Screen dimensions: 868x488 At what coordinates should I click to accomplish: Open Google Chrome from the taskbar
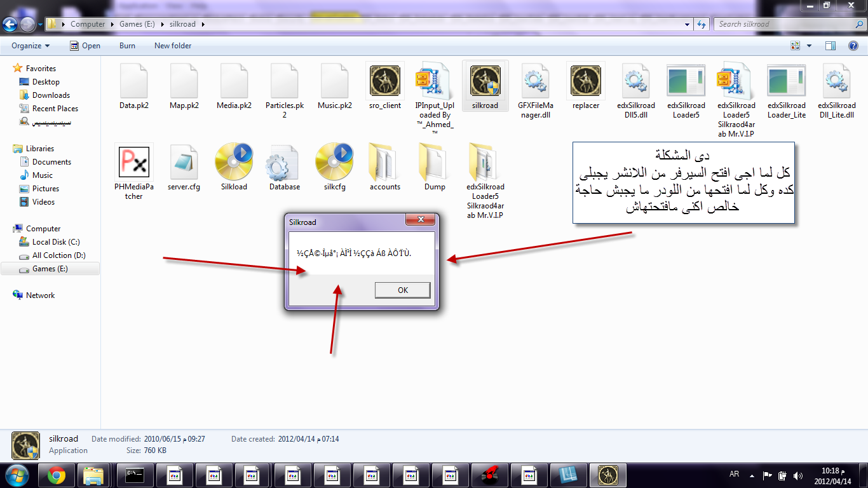[56, 475]
